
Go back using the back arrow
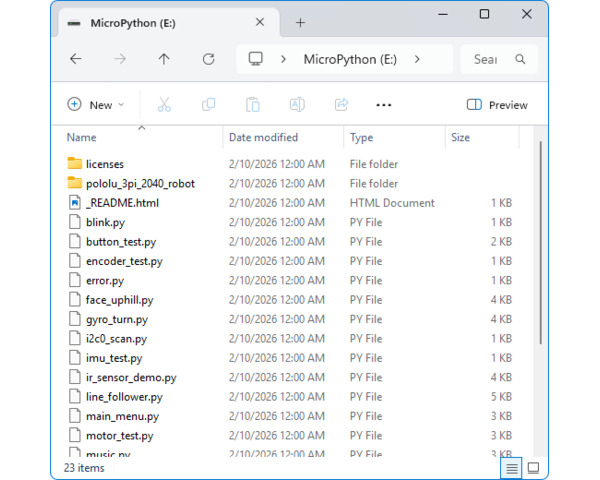coord(76,59)
